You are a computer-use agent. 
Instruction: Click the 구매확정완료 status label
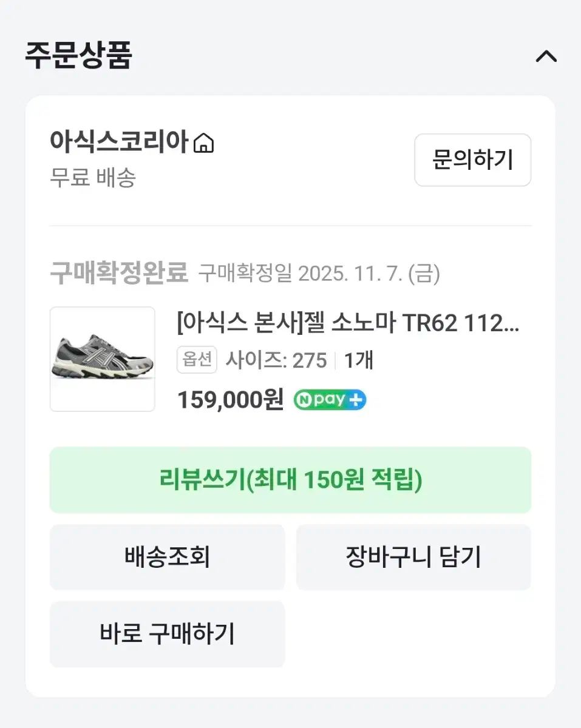[119, 274]
